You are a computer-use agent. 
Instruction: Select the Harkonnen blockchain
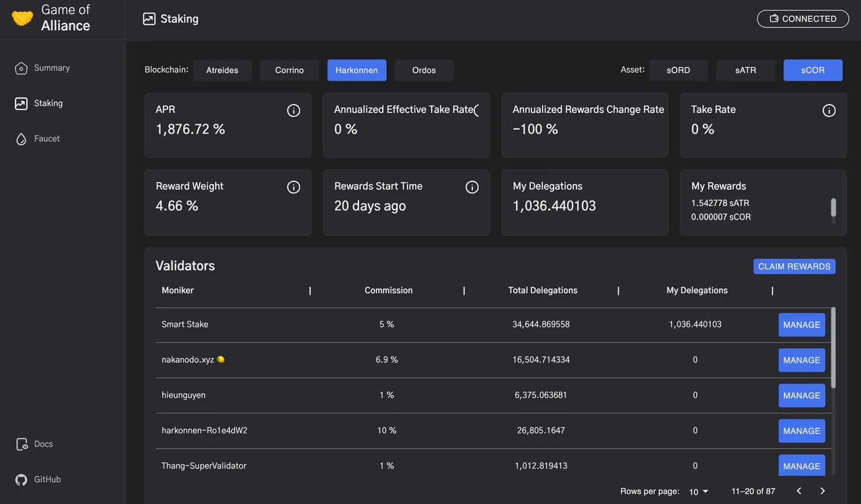(357, 70)
